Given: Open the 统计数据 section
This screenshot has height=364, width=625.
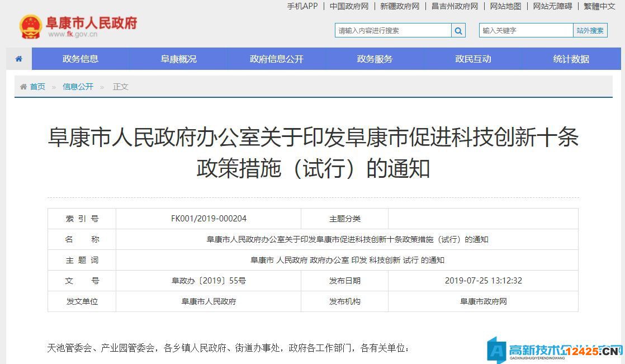Looking at the screenshot, I should click(571, 59).
